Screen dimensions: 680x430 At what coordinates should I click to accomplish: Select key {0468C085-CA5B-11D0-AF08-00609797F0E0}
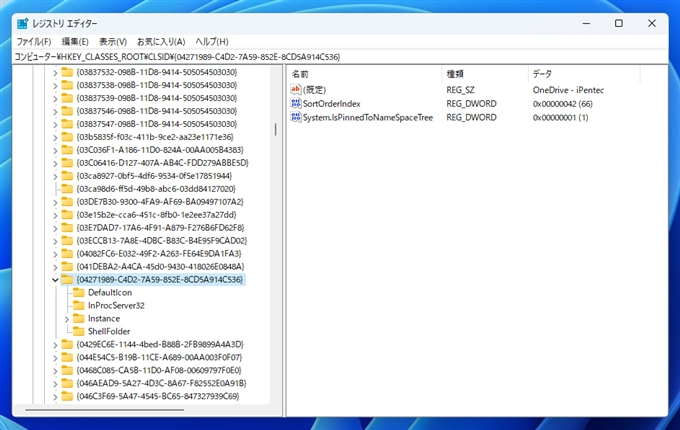coord(159,371)
